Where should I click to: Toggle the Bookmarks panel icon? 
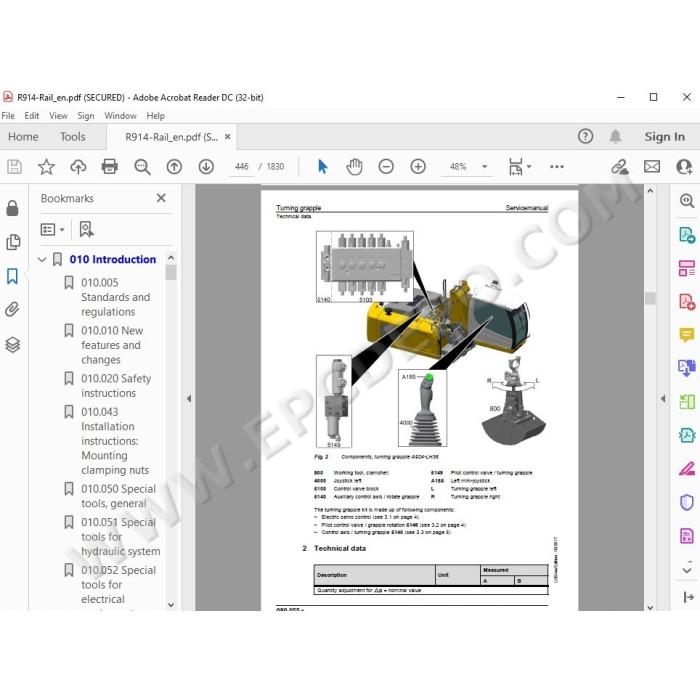point(12,276)
